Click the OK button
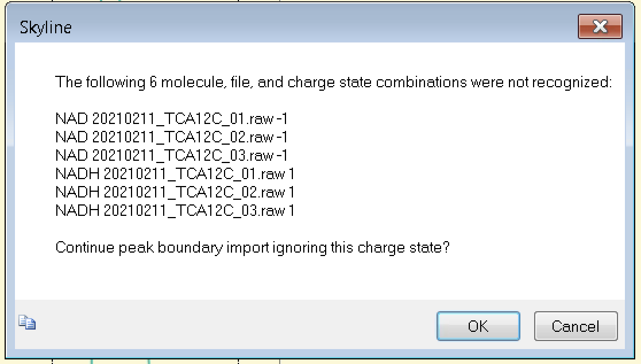 [x=478, y=326]
